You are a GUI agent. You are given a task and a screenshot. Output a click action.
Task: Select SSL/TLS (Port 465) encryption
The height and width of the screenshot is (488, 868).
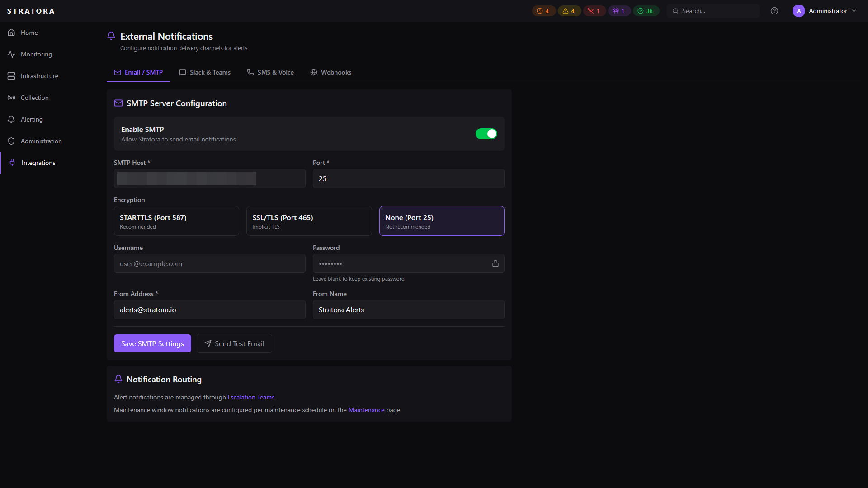(309, 221)
